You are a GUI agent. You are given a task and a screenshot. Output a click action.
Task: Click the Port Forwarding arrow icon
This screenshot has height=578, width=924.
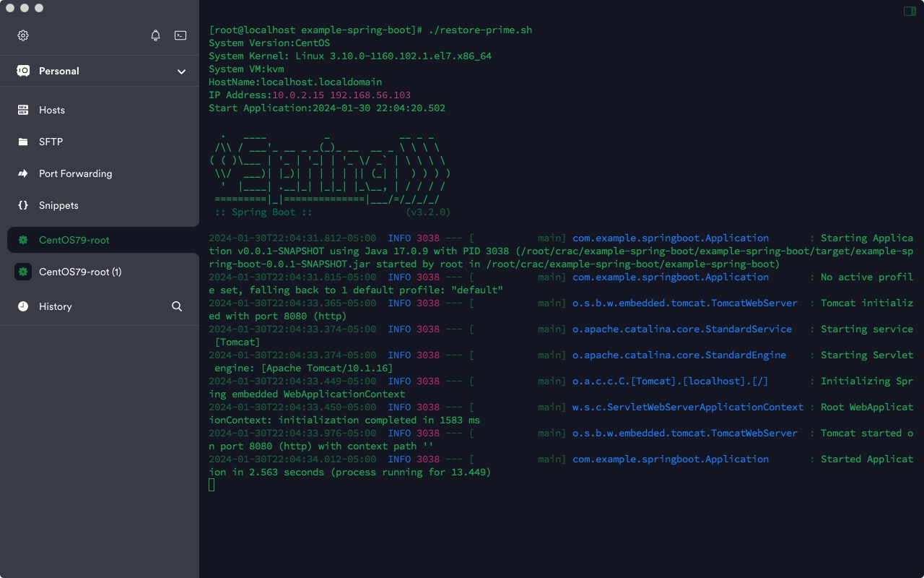pos(23,173)
